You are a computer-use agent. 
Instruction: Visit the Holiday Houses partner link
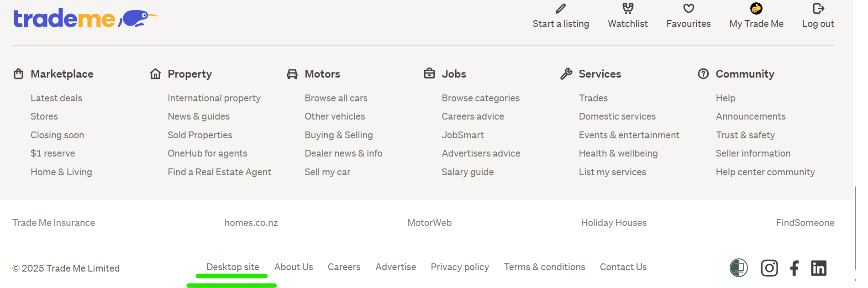[x=614, y=223]
